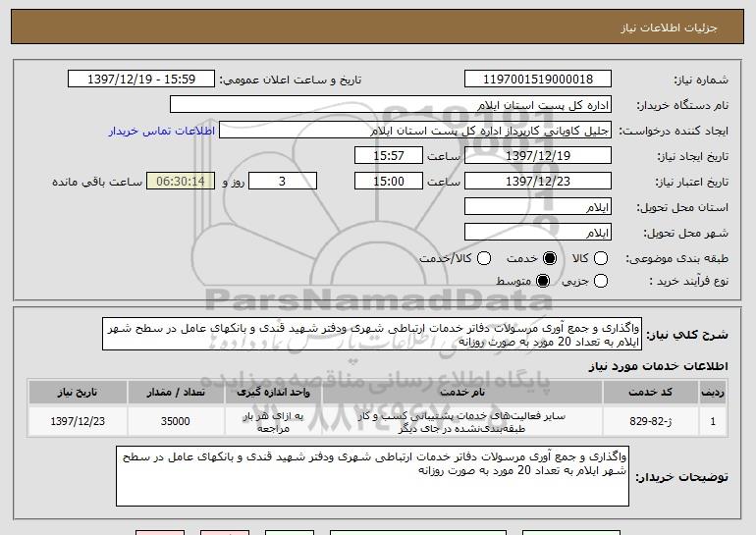756x535 pixels.
Task: Click service code cell ژ-82-829
Action: pos(650,421)
